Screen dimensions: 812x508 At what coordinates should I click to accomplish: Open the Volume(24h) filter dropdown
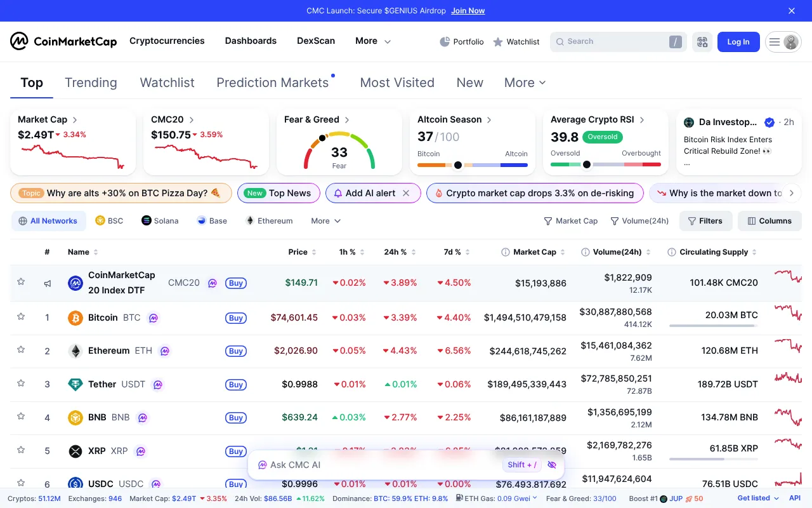click(639, 221)
